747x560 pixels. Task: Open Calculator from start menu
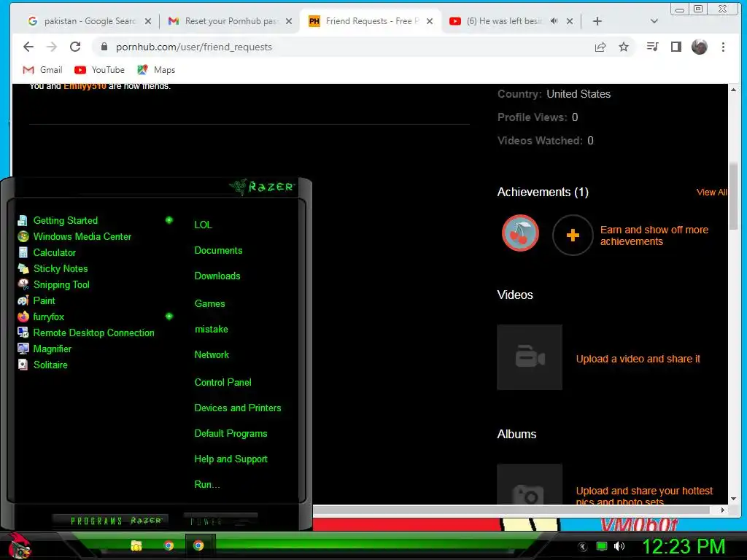pos(47,253)
